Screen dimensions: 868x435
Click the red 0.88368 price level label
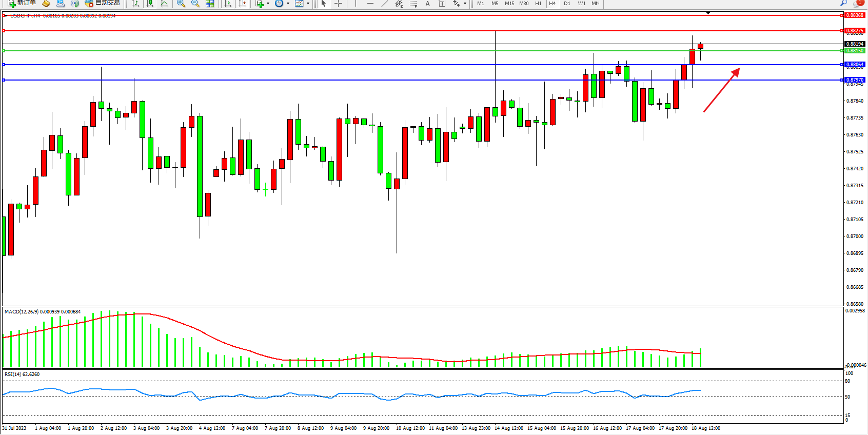click(855, 15)
